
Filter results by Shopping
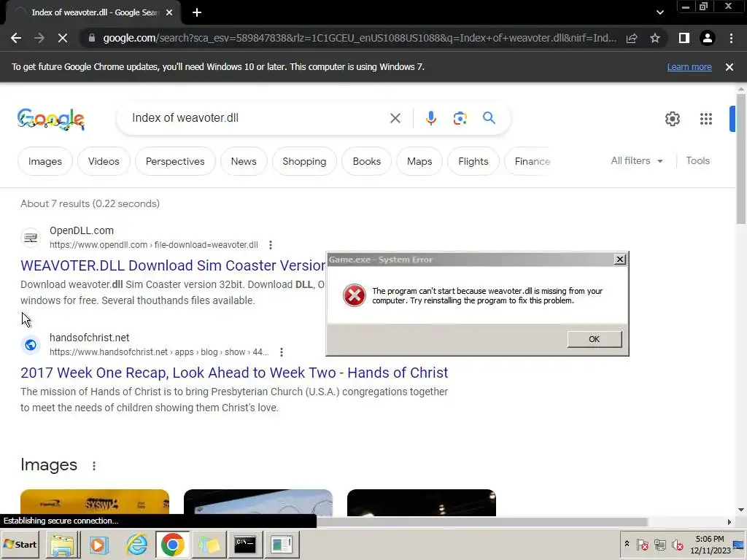click(304, 161)
